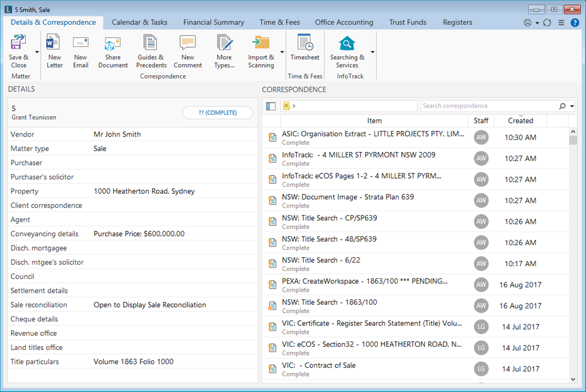
Task: Click document icon for NSW Title Search 1863/100
Action: (x=272, y=306)
